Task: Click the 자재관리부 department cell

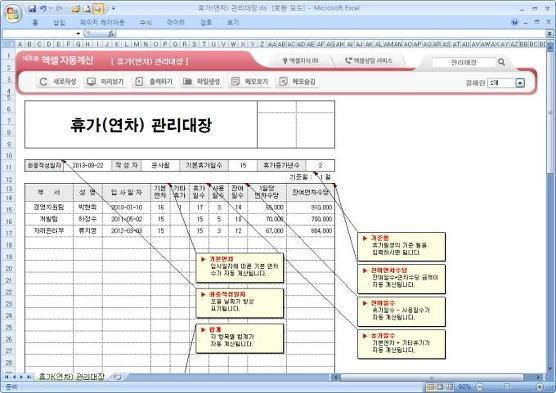Action: coord(49,231)
